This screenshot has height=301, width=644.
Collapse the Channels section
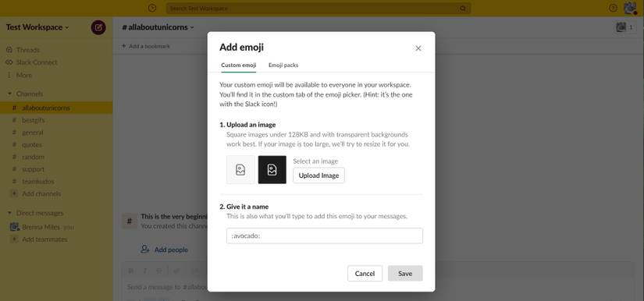pyautogui.click(x=9, y=94)
